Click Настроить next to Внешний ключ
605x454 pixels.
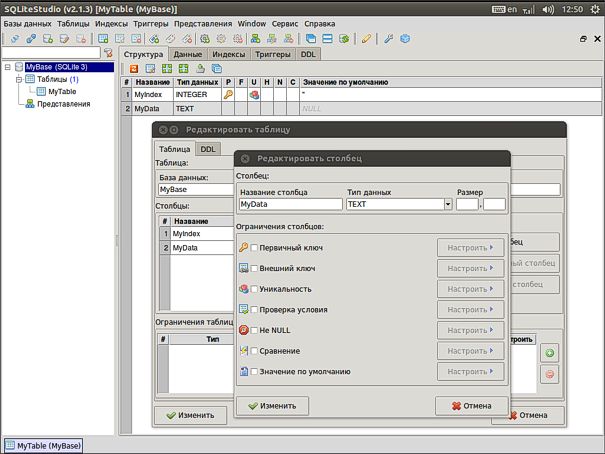pos(470,268)
